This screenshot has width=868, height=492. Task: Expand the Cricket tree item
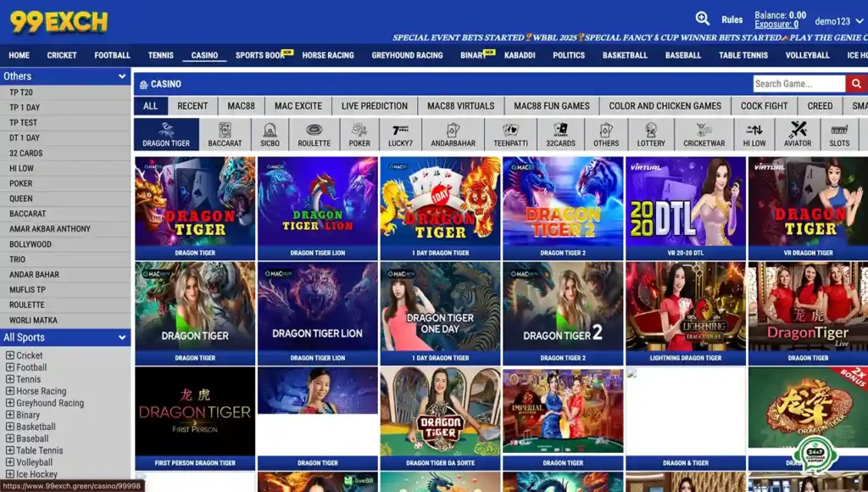click(10, 356)
